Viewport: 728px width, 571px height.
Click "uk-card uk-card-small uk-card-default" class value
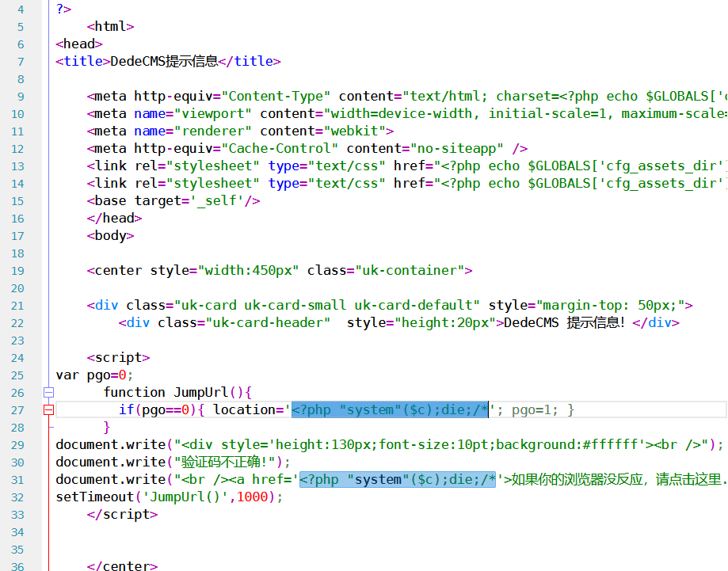pyautogui.click(x=327, y=305)
